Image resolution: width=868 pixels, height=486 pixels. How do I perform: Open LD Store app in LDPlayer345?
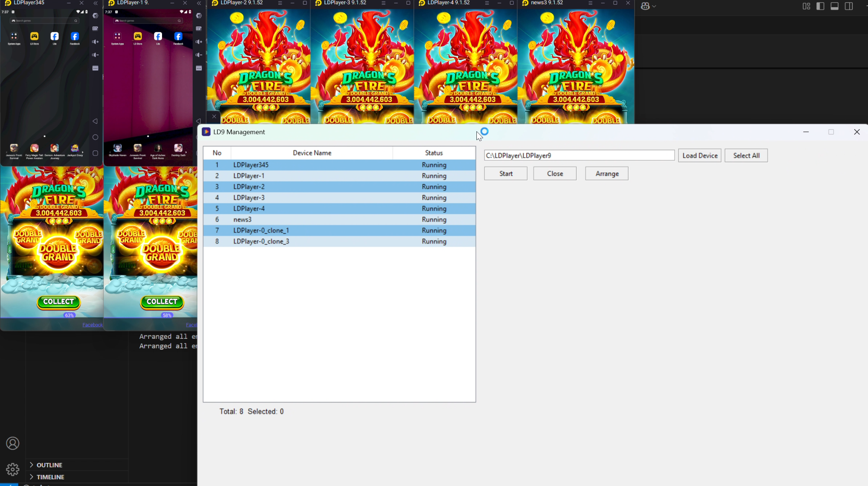point(34,37)
